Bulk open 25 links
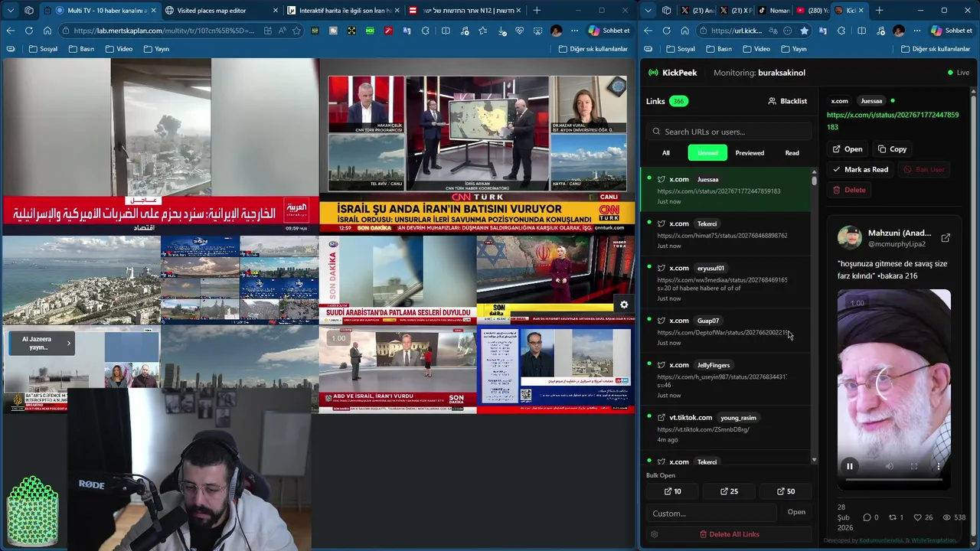Image resolution: width=980 pixels, height=551 pixels. pyautogui.click(x=729, y=491)
